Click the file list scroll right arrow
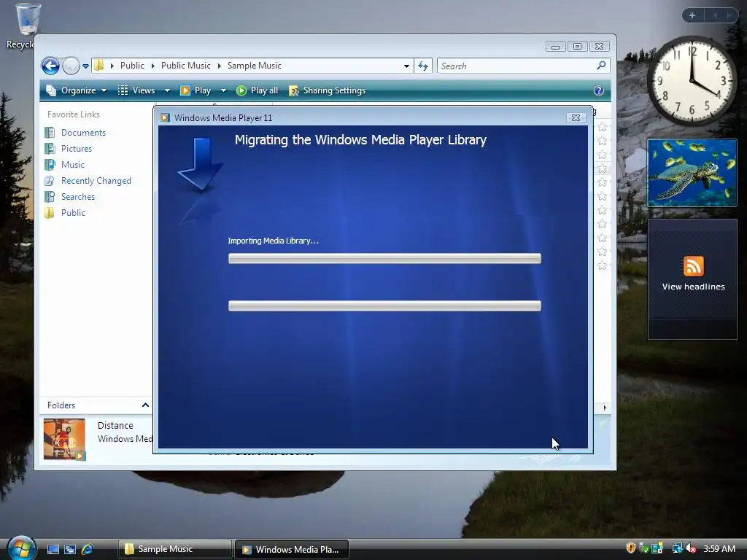747x560 pixels. 605,408
